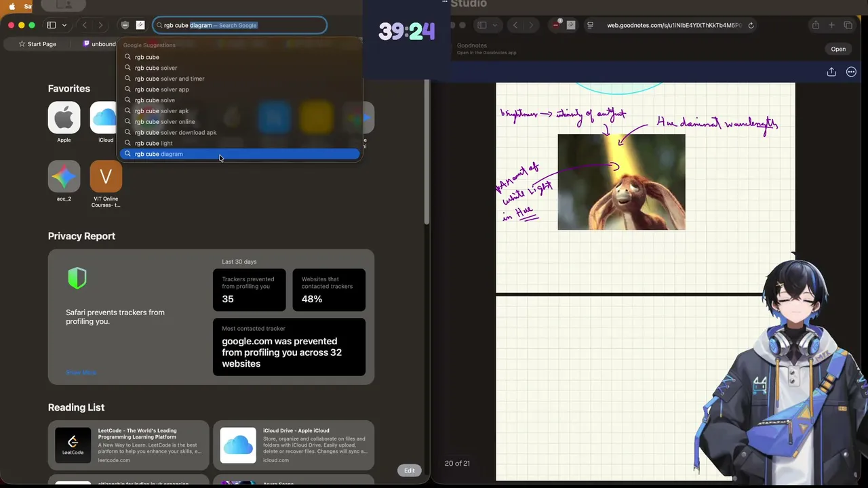Open page settings icon in Goodnotes address bar
The height and width of the screenshot is (488, 868).
pos(591,25)
